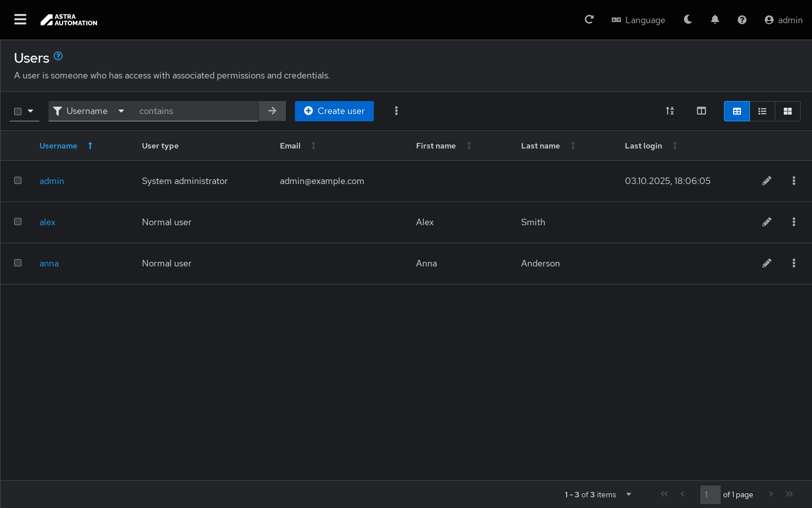This screenshot has height=508, width=812.
Task: Switch to the list view
Action: (x=762, y=111)
